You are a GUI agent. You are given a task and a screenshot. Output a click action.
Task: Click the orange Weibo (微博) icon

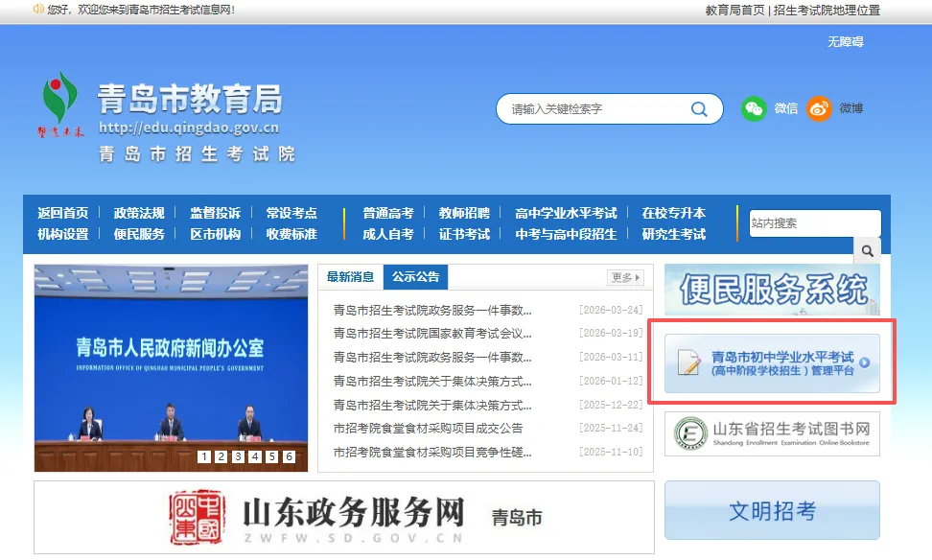[819, 109]
